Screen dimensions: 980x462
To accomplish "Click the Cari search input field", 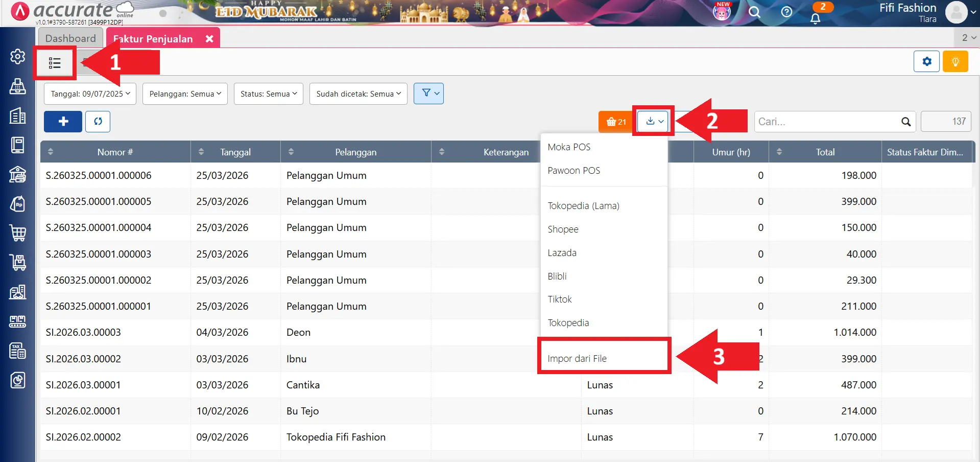I will (827, 122).
